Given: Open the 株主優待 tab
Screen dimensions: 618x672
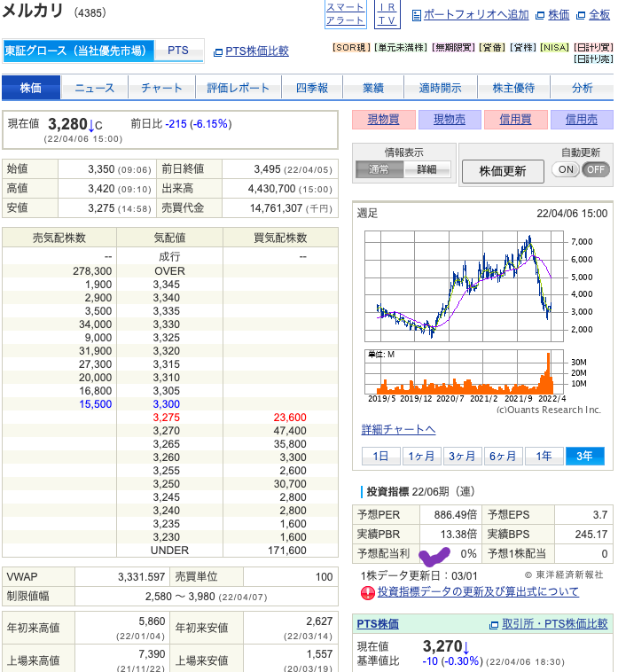Looking at the screenshot, I should (x=514, y=88).
